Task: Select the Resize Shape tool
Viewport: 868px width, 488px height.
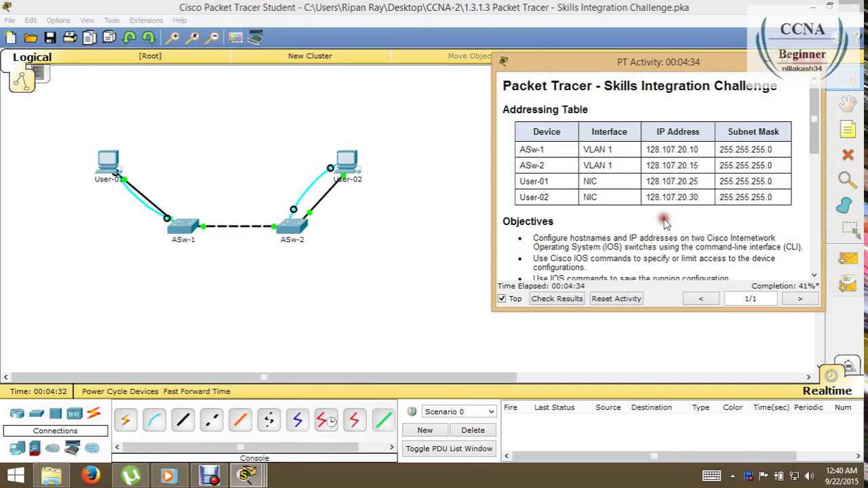Action: pos(850,230)
